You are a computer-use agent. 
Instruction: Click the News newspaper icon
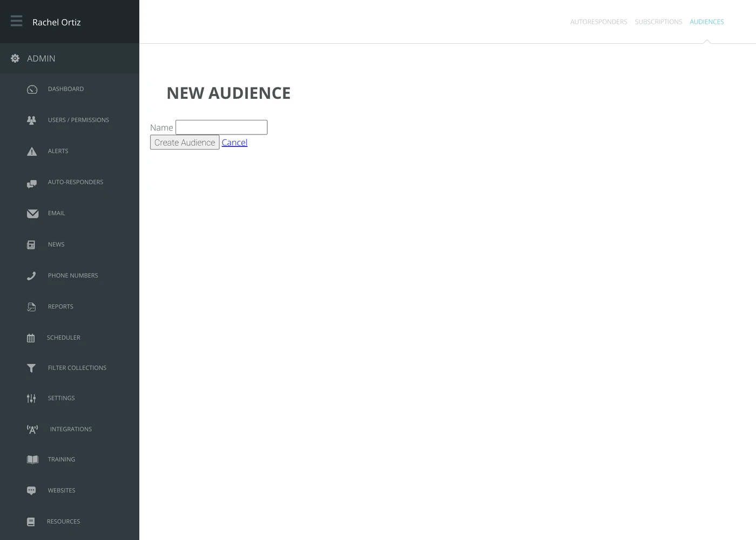click(31, 245)
